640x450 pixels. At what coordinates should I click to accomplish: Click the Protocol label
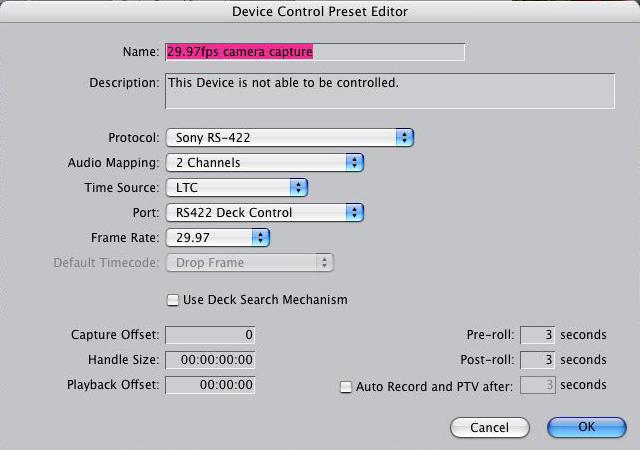pos(133,138)
